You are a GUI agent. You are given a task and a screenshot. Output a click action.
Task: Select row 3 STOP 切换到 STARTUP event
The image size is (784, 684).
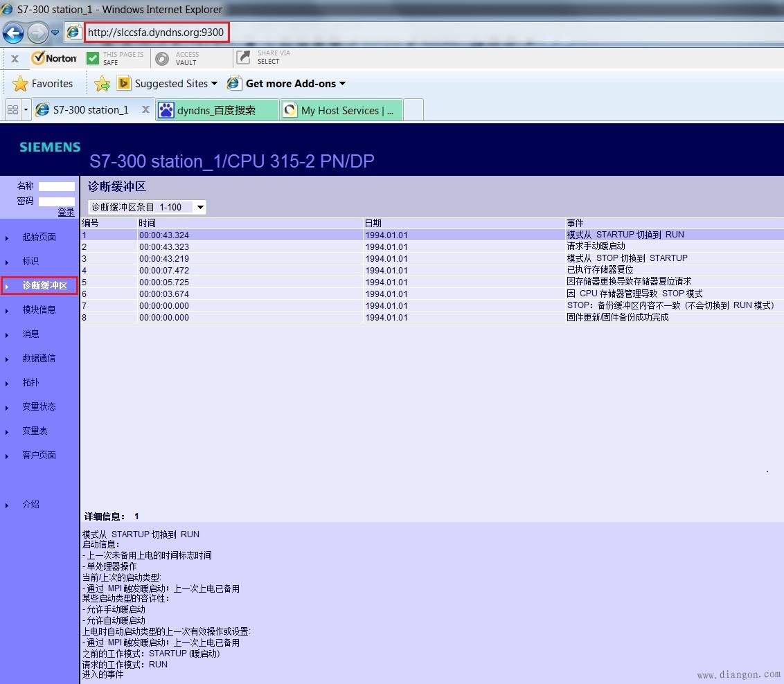[x=432, y=258]
